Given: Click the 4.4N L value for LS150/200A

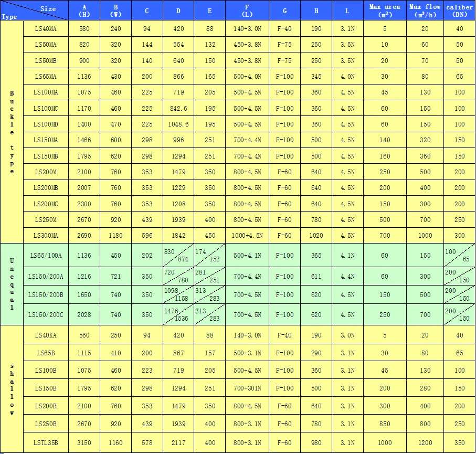Looking at the screenshot, I should pos(347,276).
